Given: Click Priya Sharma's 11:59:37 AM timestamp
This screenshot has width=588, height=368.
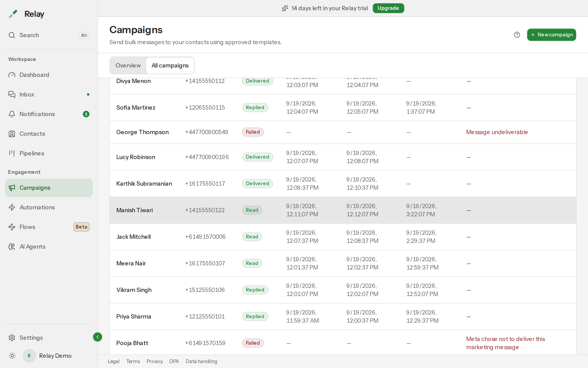Looking at the screenshot, I should [x=303, y=316].
